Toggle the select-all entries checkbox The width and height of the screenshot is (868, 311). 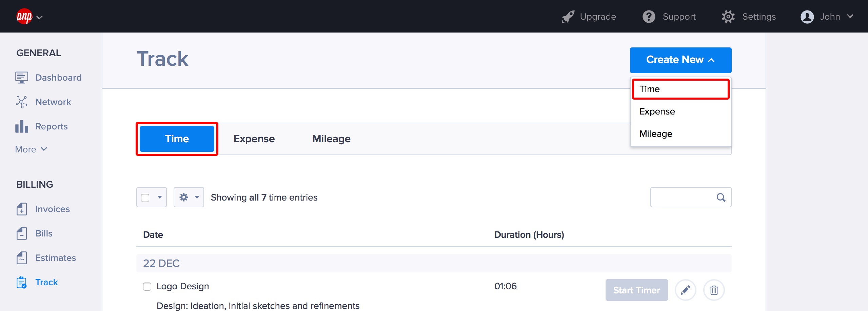click(x=145, y=198)
